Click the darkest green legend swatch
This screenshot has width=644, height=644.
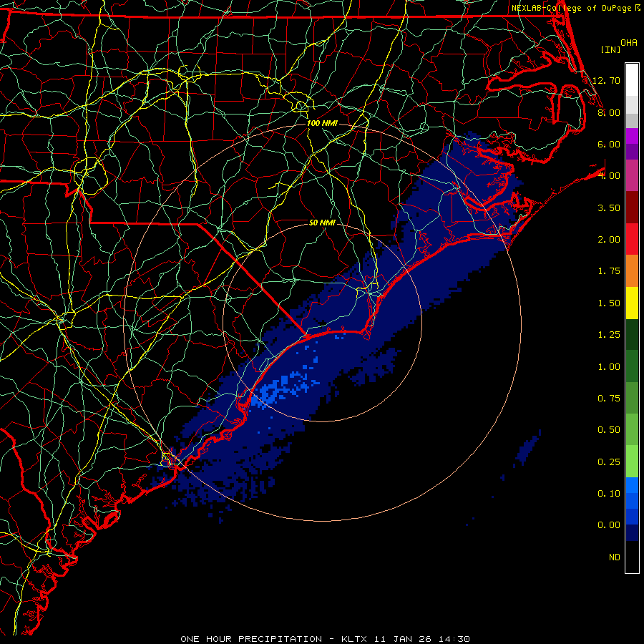tap(632, 334)
